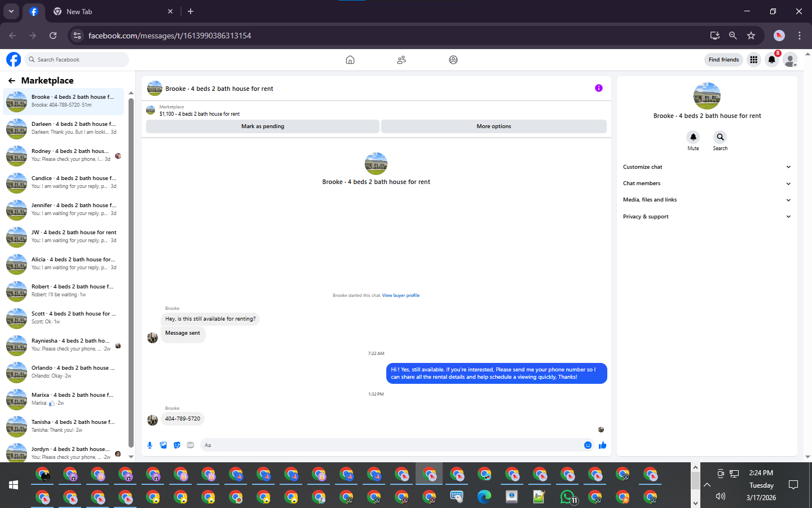The width and height of the screenshot is (812, 508).
Task: Search in conversation with the magnifier icon
Action: click(x=720, y=137)
